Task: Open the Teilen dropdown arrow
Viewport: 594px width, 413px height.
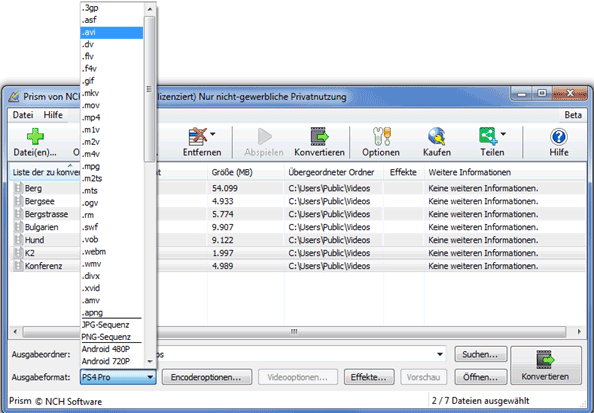Action: click(503, 134)
